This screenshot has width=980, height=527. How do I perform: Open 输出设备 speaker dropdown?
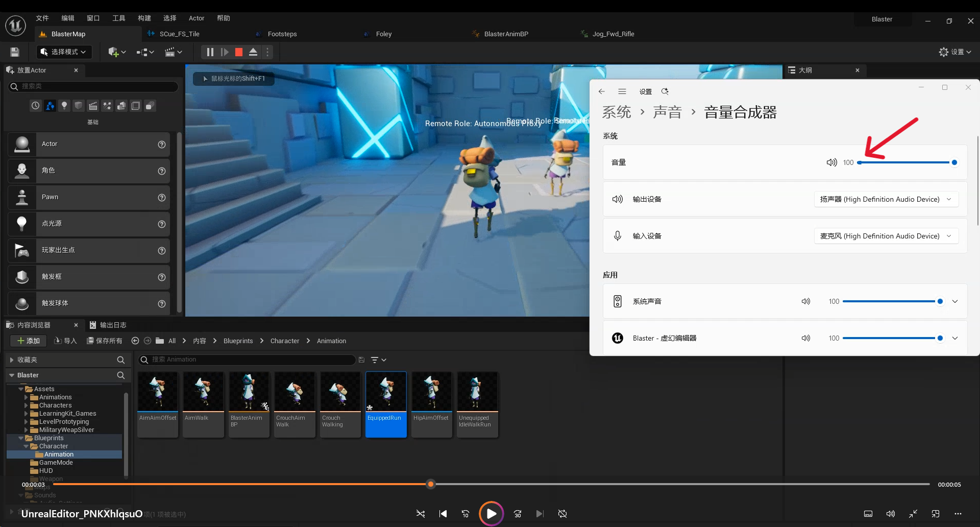point(886,199)
